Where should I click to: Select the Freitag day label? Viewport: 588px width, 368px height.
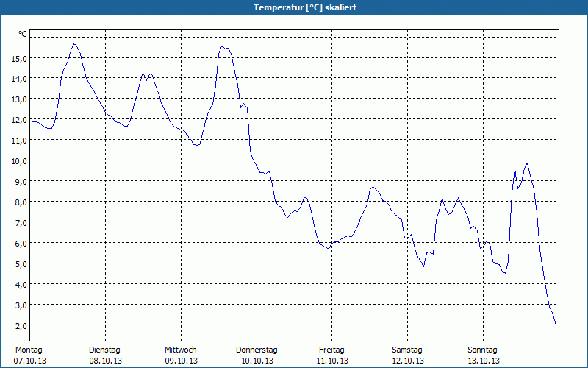tap(332, 350)
